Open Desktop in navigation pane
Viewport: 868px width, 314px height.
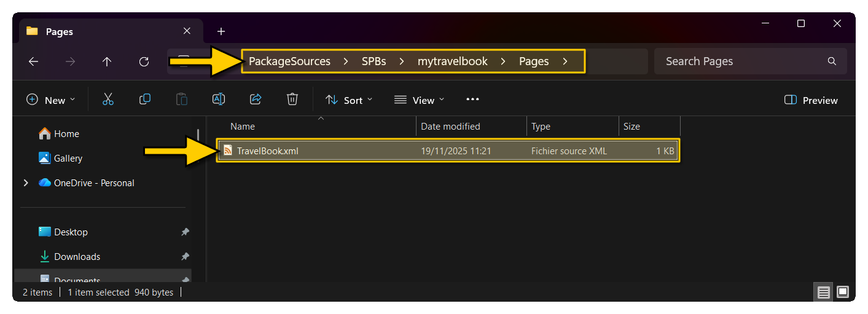[63, 232]
